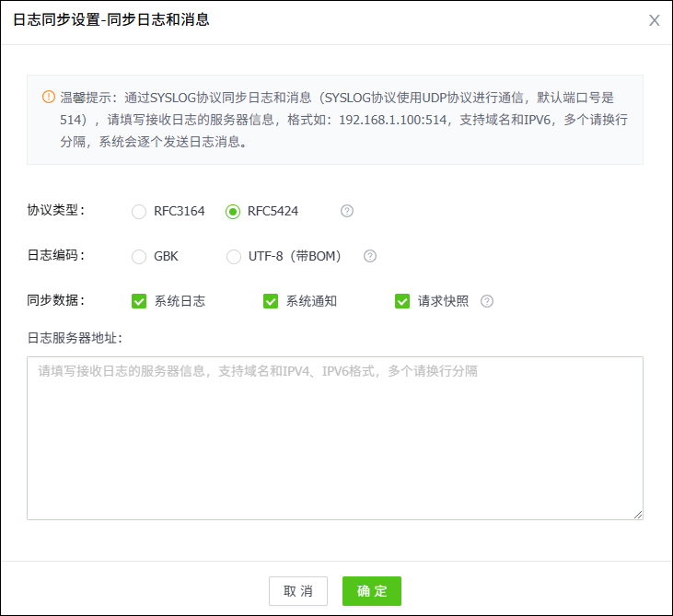Confirm settings with the green 确定 button
673x616 pixels.
point(372,591)
